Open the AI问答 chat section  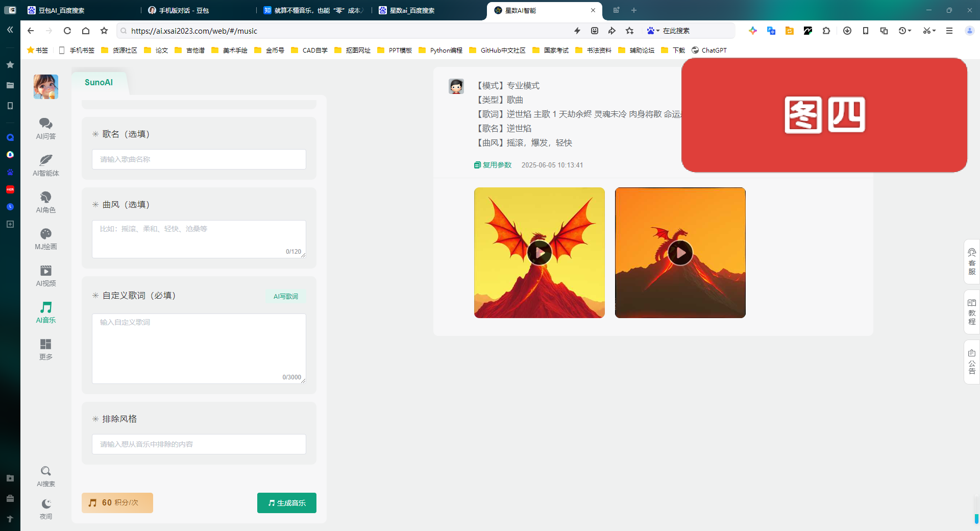[46, 129]
